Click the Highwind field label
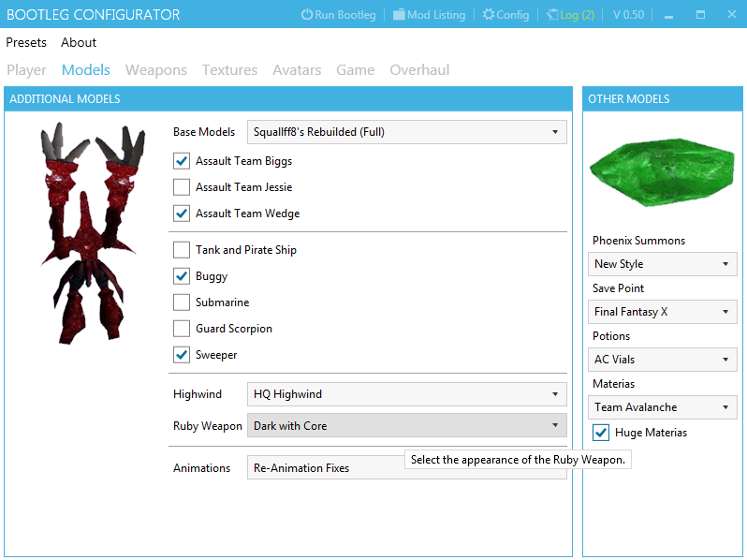This screenshot has width=747, height=560. 198,394
